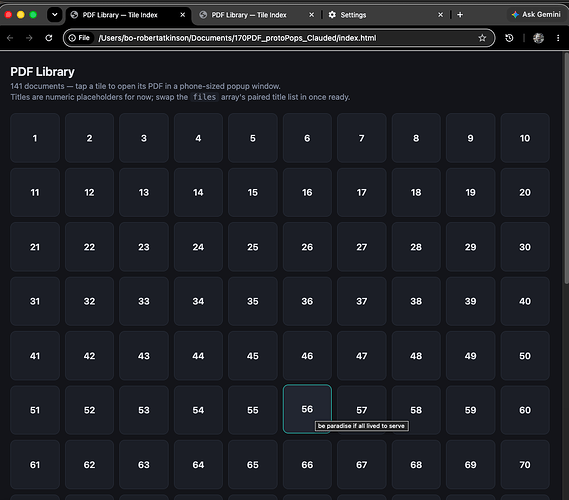Open PDF tile 19
Image resolution: width=569 pixels, height=500 pixels.
pos(470,192)
